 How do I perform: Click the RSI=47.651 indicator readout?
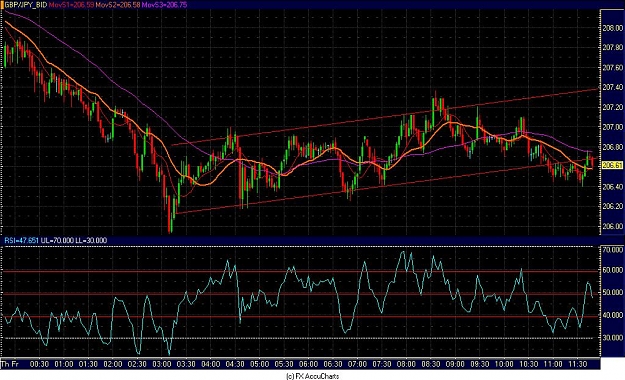coord(22,240)
